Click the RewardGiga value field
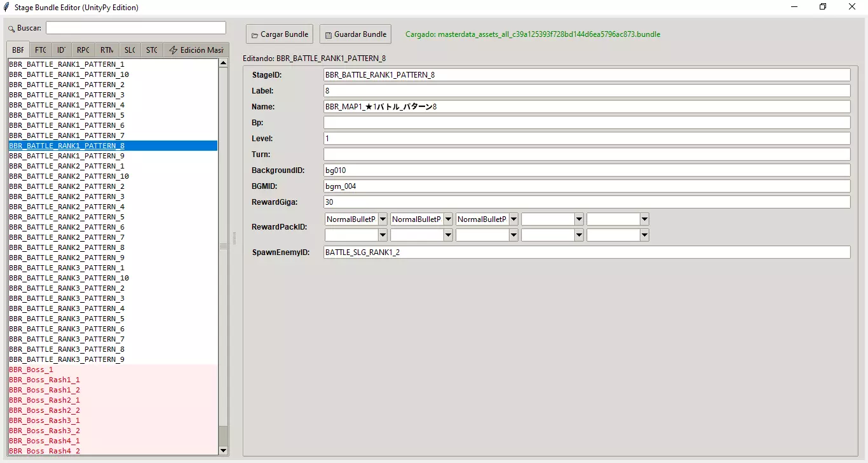 click(x=586, y=202)
